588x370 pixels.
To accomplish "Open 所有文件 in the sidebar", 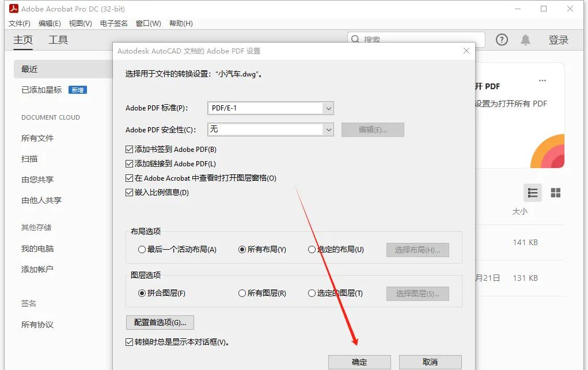I will pyautogui.click(x=37, y=138).
